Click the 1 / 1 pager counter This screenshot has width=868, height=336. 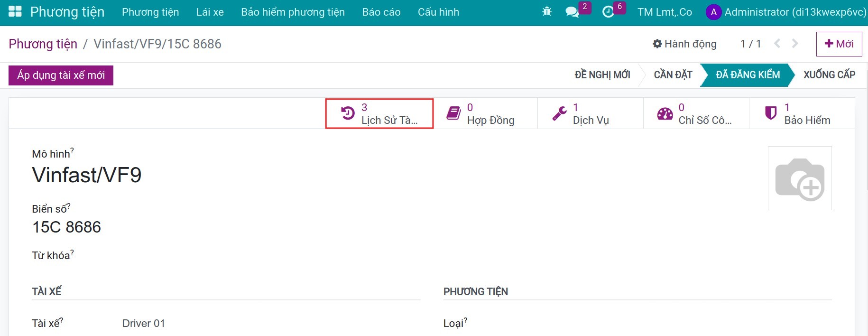click(x=750, y=44)
